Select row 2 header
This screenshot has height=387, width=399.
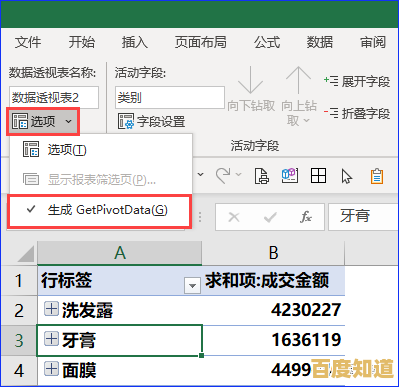pyautogui.click(x=19, y=311)
